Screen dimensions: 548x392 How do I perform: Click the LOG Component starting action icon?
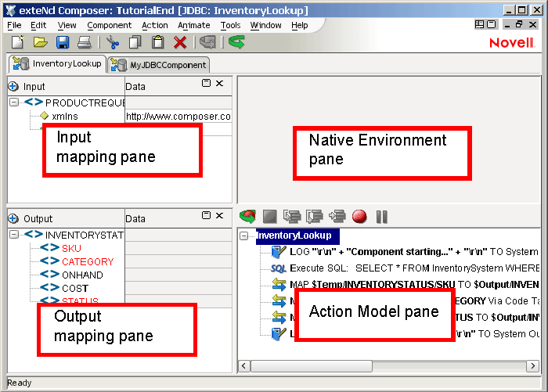pyautogui.click(x=279, y=251)
